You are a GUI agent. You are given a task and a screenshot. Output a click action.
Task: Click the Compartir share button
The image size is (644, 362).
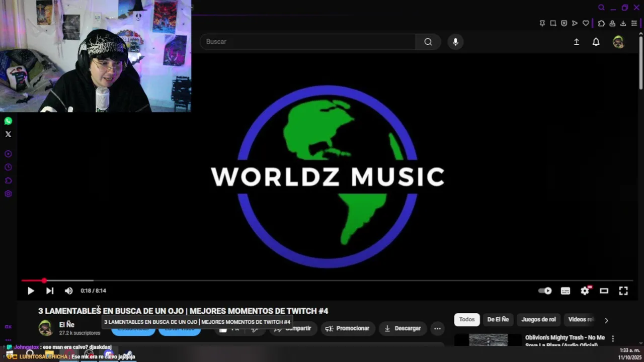coord(293,328)
